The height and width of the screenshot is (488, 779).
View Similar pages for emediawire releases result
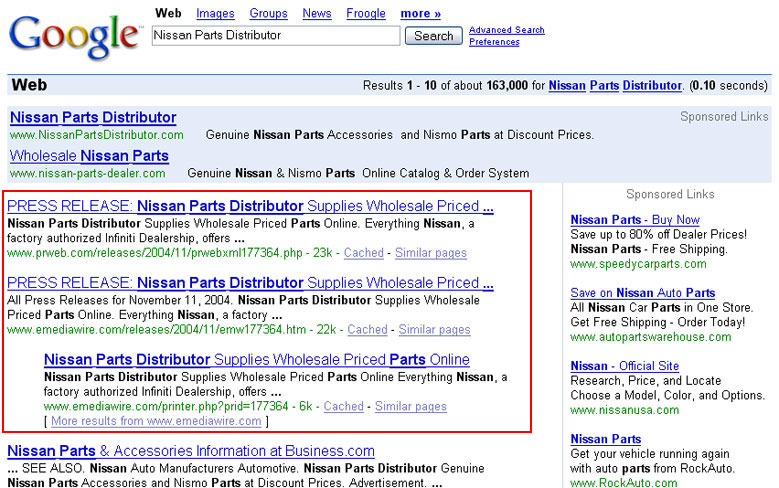tap(434, 329)
